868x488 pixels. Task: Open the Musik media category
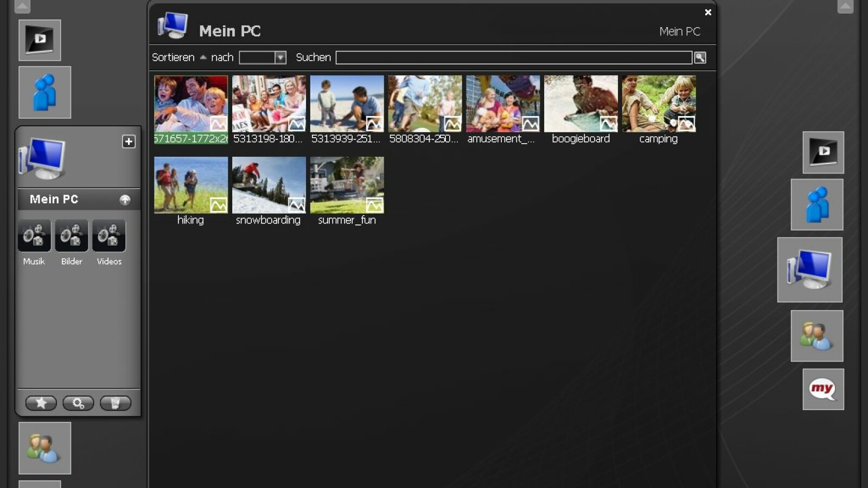(34, 236)
